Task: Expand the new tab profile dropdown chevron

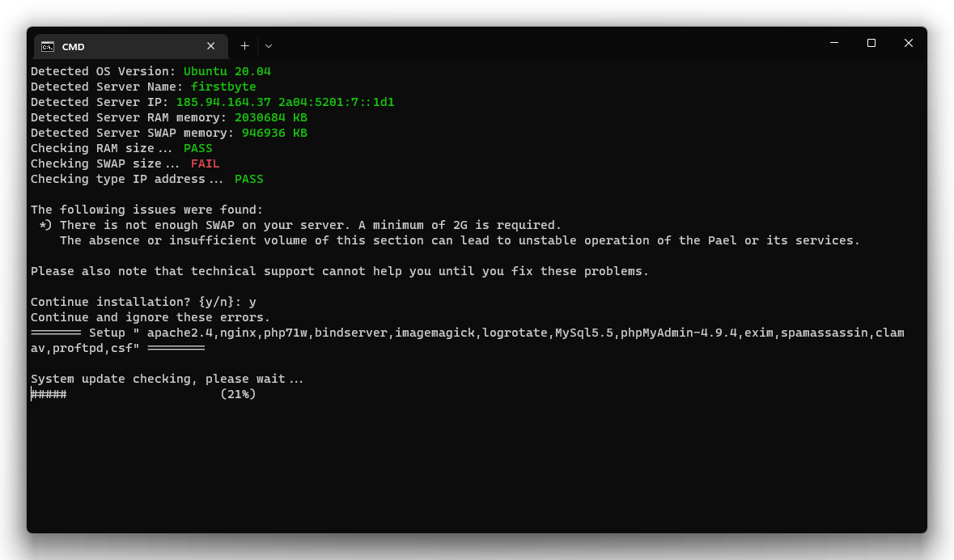Action: point(269,46)
